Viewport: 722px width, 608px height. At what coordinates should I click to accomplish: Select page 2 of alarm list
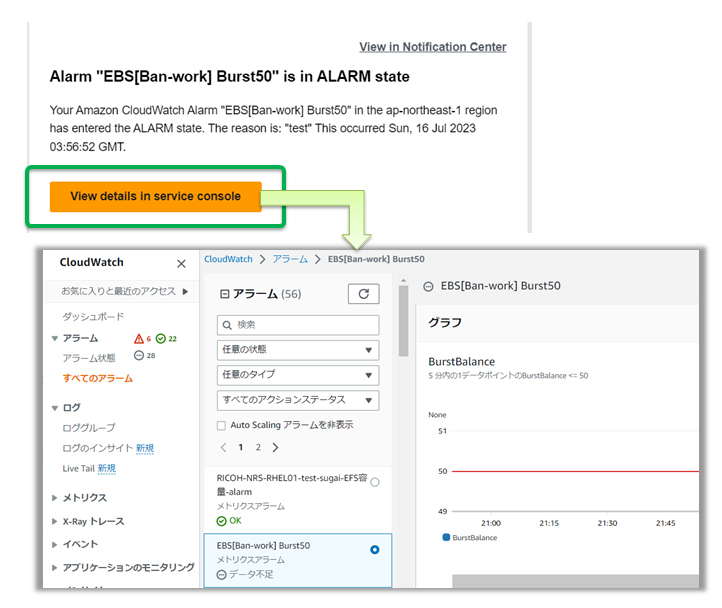click(258, 447)
